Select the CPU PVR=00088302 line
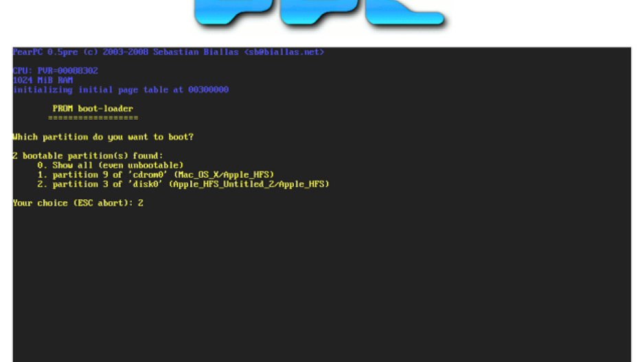Viewport: 644px width, 362px height. 56,71
